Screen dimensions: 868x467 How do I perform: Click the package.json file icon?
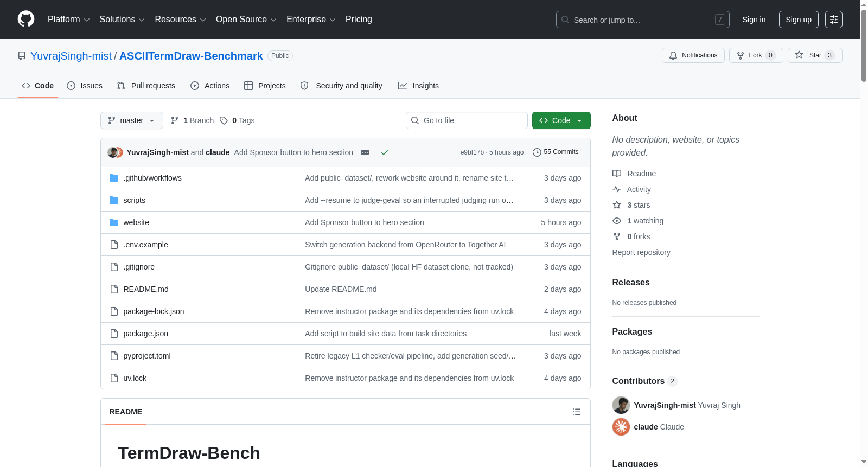click(114, 334)
